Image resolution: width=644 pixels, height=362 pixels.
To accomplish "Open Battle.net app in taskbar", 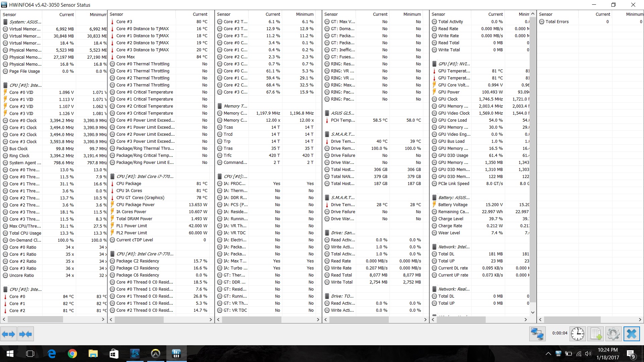I will click(135, 354).
